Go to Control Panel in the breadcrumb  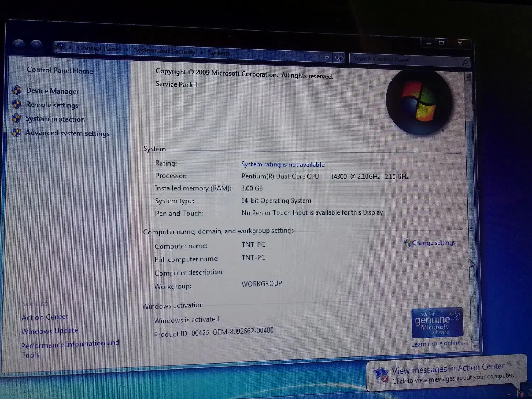point(99,48)
